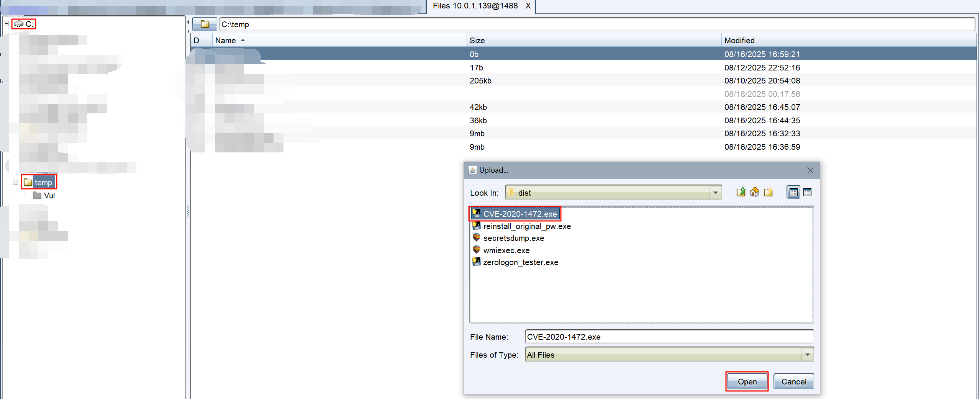Collapse the C: drive tree node

pyautogui.click(x=6, y=24)
